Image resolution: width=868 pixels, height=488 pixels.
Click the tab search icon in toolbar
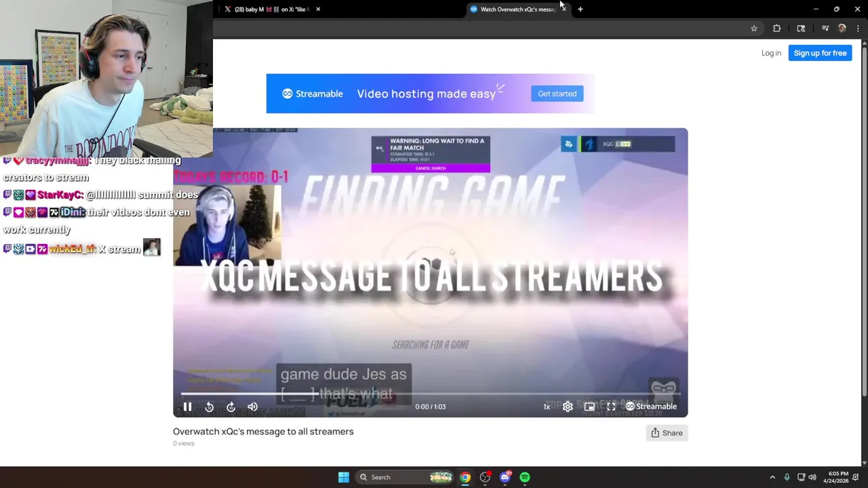pyautogui.click(x=801, y=28)
